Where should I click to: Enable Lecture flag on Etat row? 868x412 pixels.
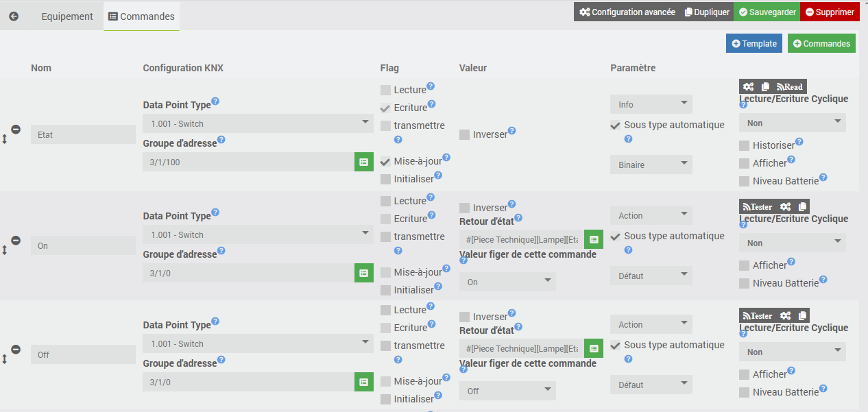click(385, 90)
